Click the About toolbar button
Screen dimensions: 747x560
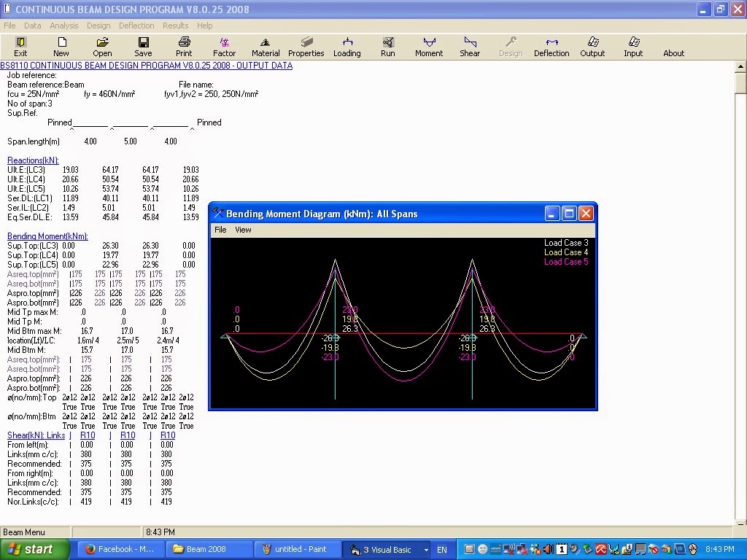tap(673, 53)
